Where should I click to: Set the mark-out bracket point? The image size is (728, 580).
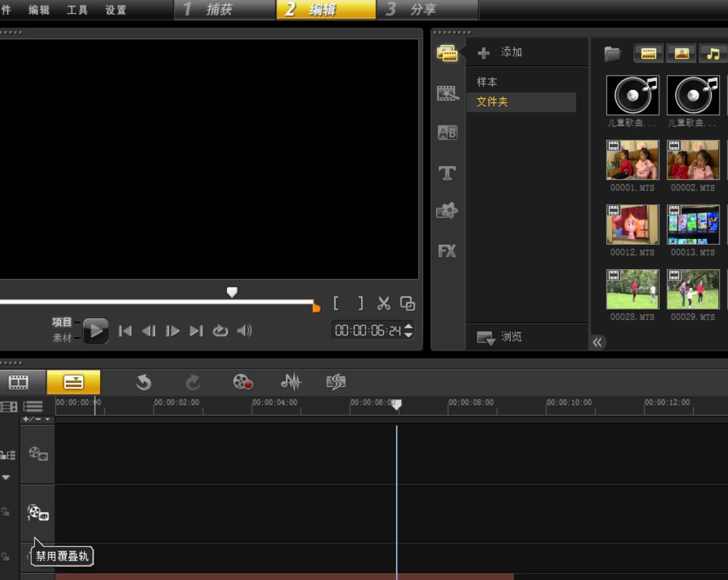point(361,304)
